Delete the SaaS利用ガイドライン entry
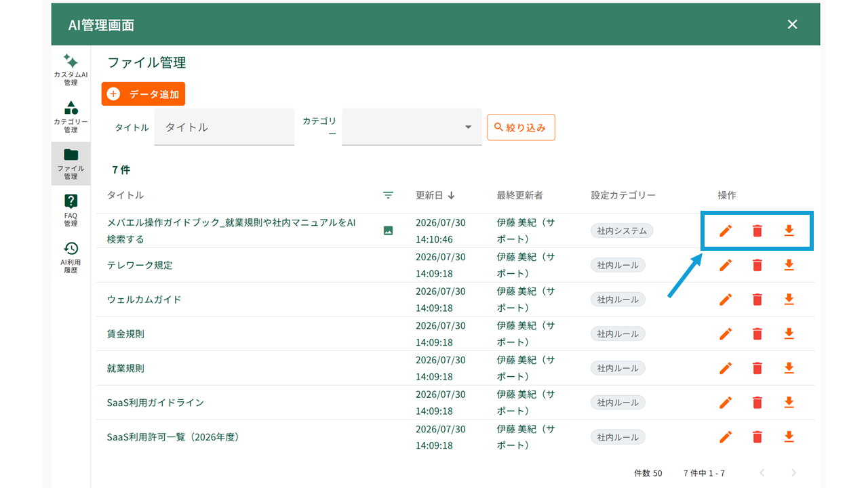The image size is (868, 488). 757,403
